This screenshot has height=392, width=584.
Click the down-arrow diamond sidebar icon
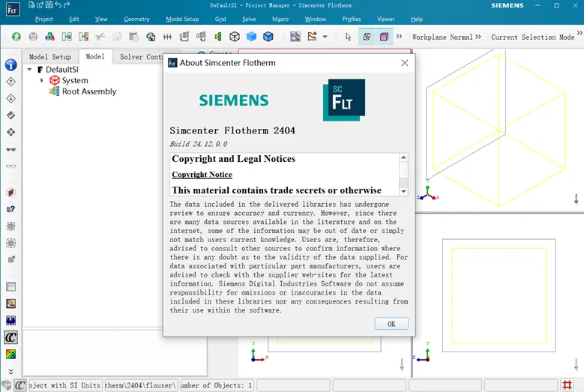pos(10,98)
